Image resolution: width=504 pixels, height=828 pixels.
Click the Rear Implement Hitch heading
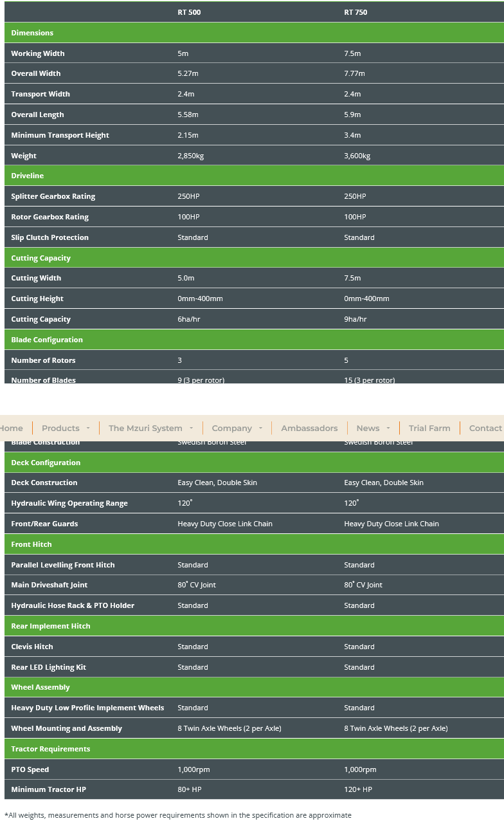[51, 626]
